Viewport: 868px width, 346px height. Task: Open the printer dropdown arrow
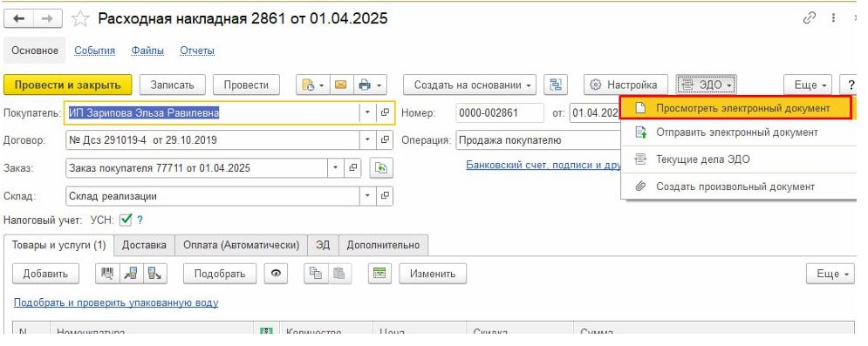[x=379, y=85]
